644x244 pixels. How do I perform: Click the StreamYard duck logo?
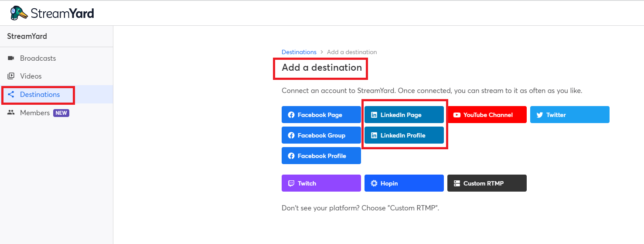tap(19, 13)
